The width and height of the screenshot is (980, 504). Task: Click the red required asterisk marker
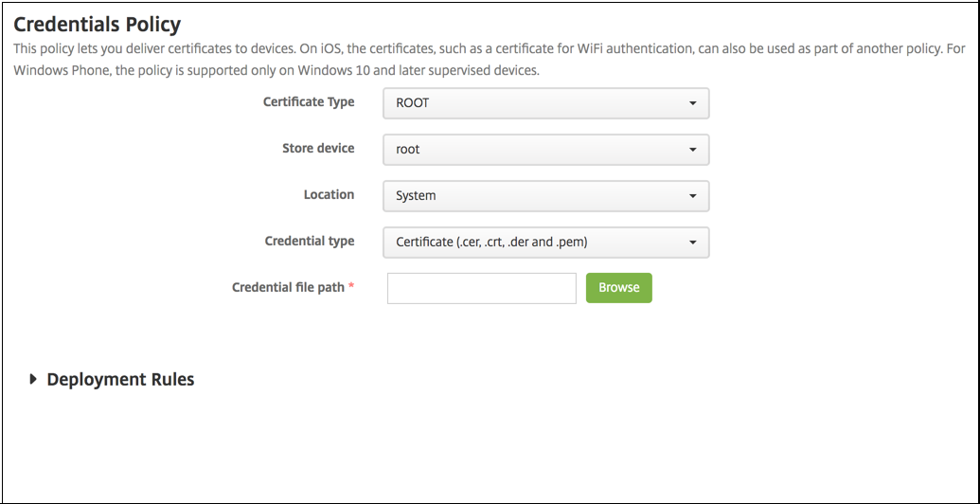(351, 286)
